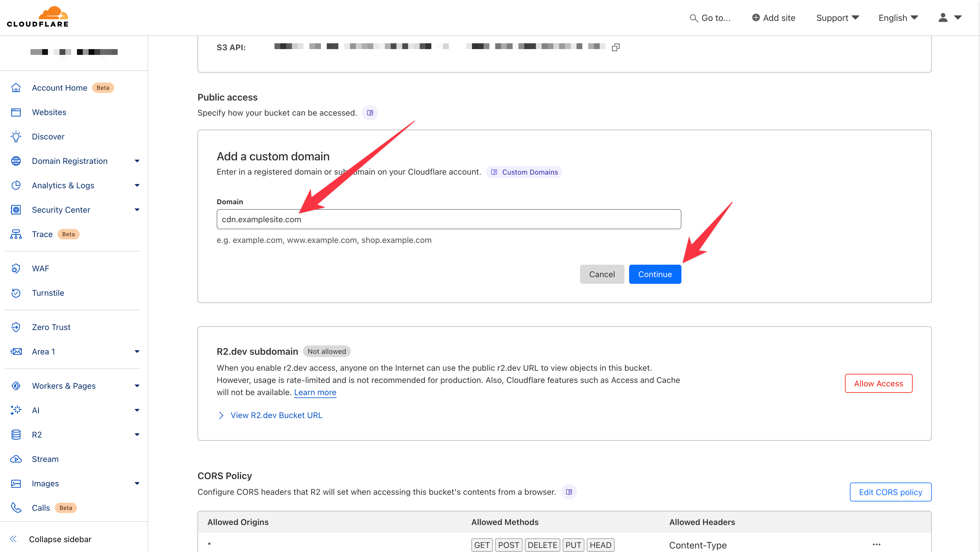Expand the Security Center submenu arrow

coord(137,210)
